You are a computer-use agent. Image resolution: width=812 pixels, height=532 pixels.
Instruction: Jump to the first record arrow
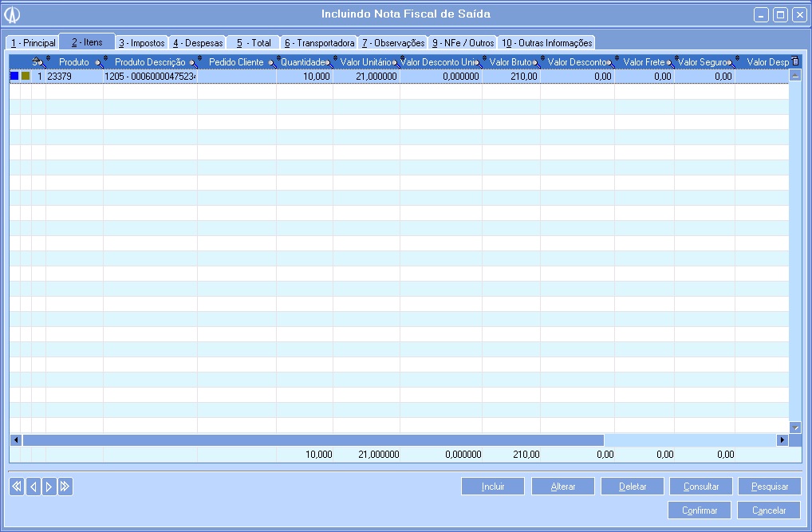click(x=17, y=487)
